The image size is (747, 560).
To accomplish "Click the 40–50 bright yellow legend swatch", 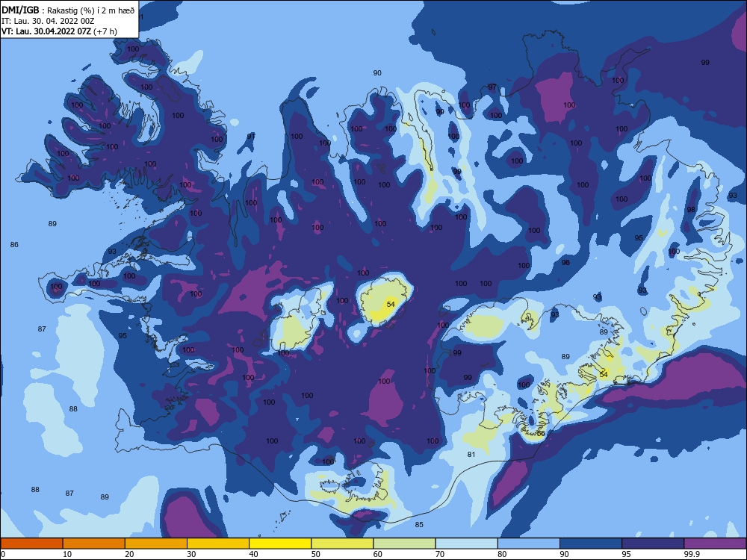I will click(x=280, y=544).
